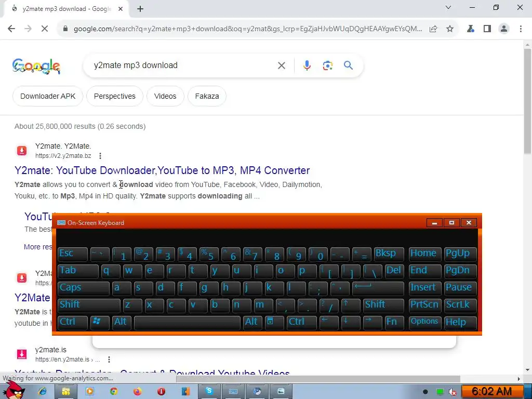This screenshot has height=399, width=532.
Task: Stop loading the page
Action: [x=45, y=29]
